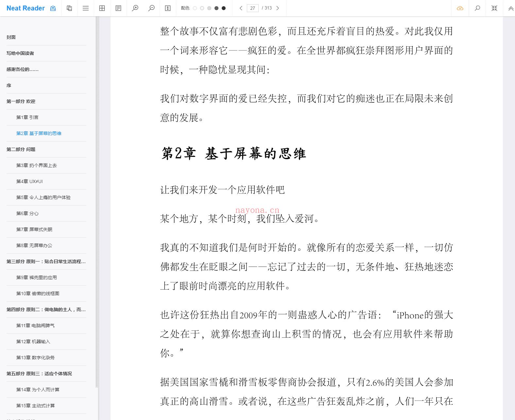Toggle the table of contents list icon
515x420 pixels.
(86, 8)
